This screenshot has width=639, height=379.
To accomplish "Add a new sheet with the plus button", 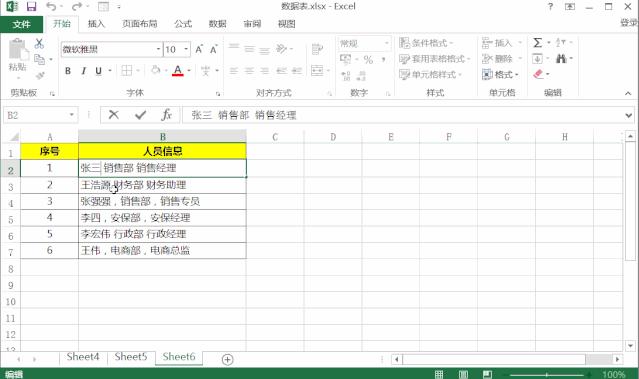I will click(x=227, y=359).
